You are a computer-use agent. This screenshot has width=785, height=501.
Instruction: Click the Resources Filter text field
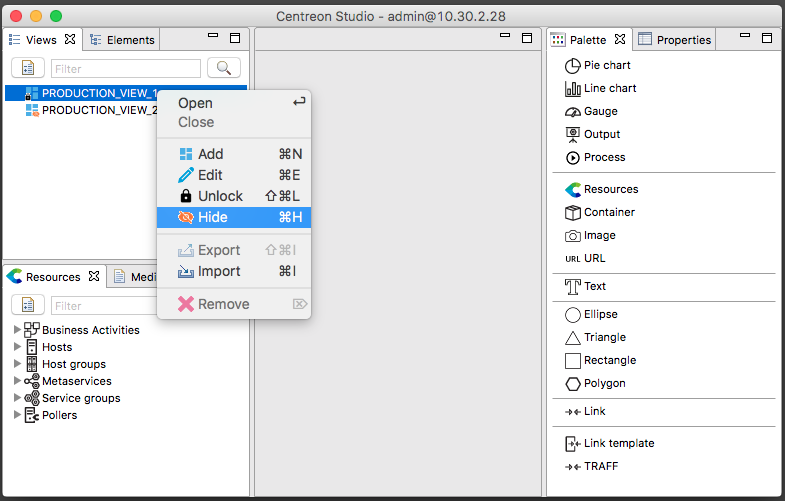(x=104, y=305)
